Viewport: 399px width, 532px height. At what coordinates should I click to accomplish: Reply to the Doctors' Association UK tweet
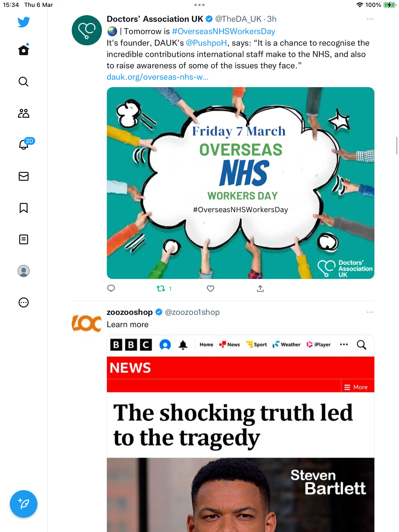(x=111, y=288)
